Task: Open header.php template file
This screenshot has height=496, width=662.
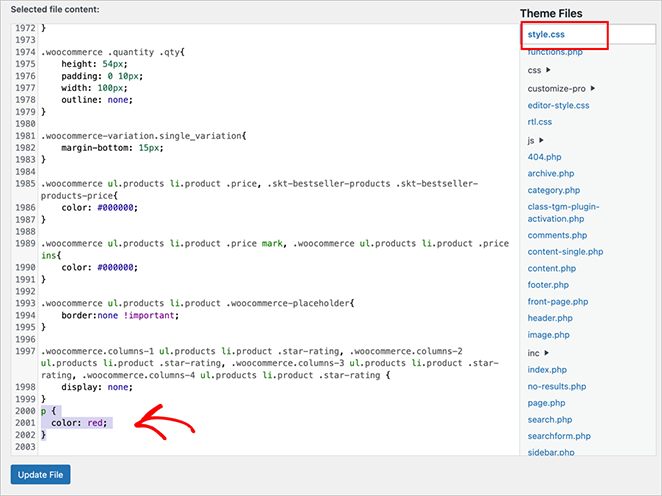Action: 550,318
